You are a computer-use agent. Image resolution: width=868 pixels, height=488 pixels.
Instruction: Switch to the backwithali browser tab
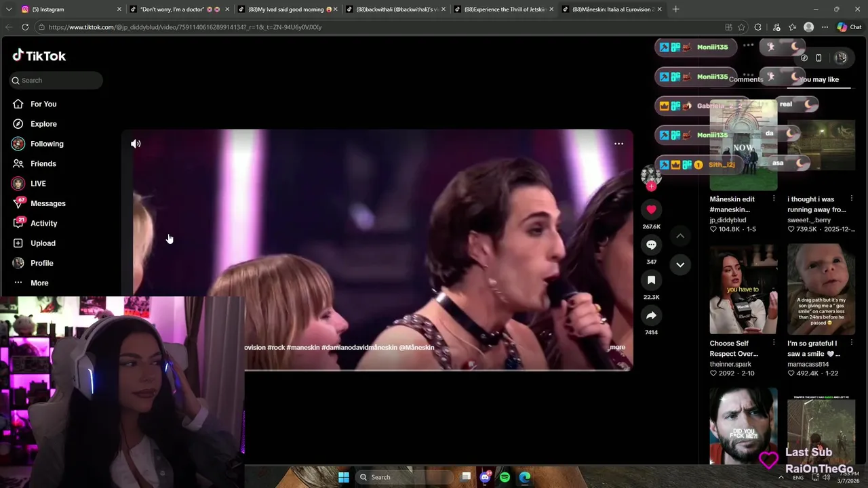pyautogui.click(x=395, y=9)
